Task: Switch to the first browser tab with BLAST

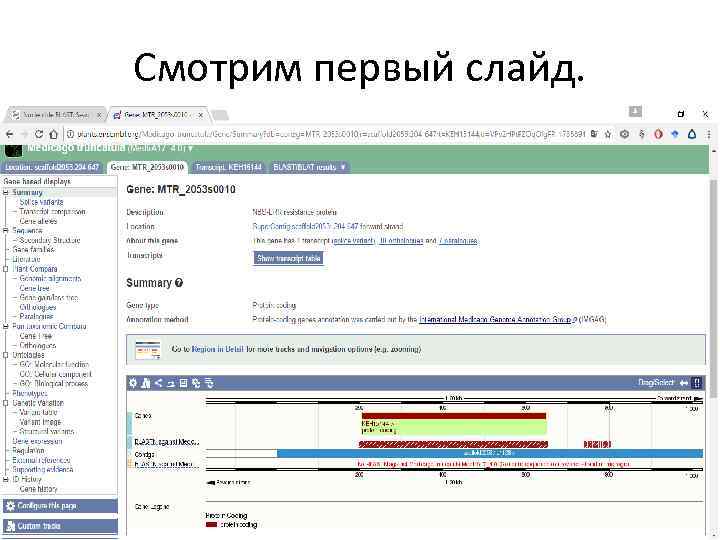Action: tap(56, 114)
